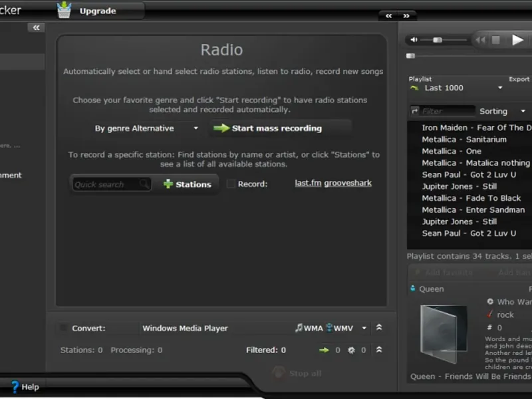Image resolution: width=532 pixels, height=399 pixels.
Task: Enable the Record checkbox
Action: 231,184
